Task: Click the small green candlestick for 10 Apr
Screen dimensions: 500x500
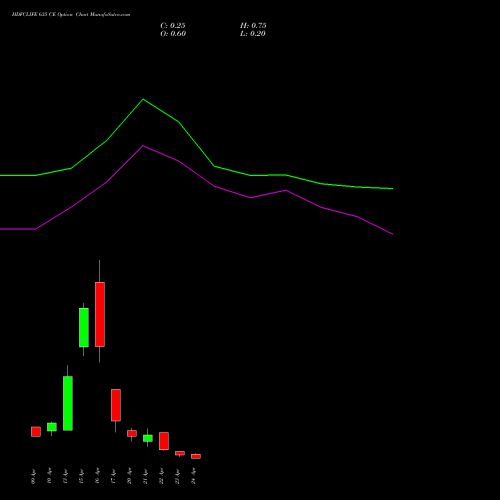Action: [x=52, y=427]
